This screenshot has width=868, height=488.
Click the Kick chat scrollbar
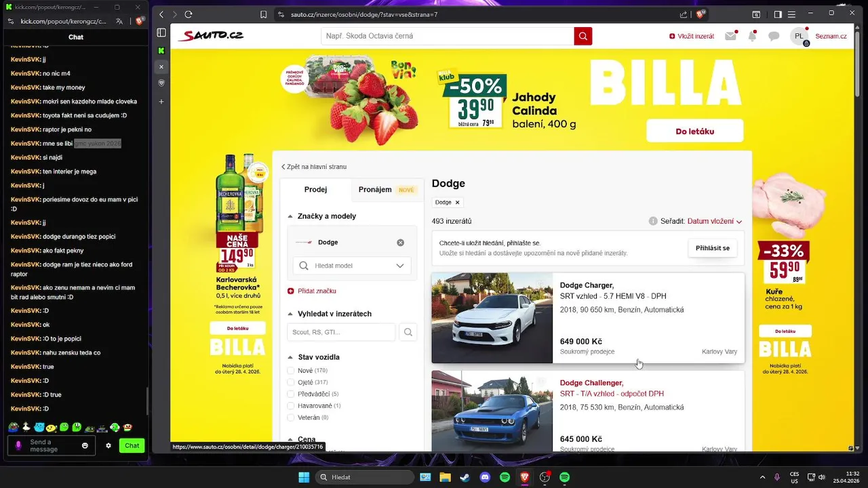click(x=147, y=401)
